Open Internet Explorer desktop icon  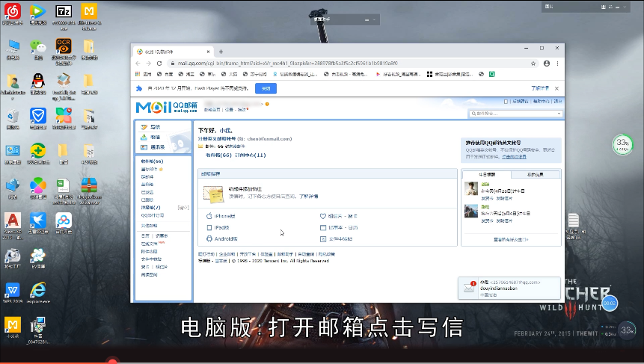pos(38,291)
